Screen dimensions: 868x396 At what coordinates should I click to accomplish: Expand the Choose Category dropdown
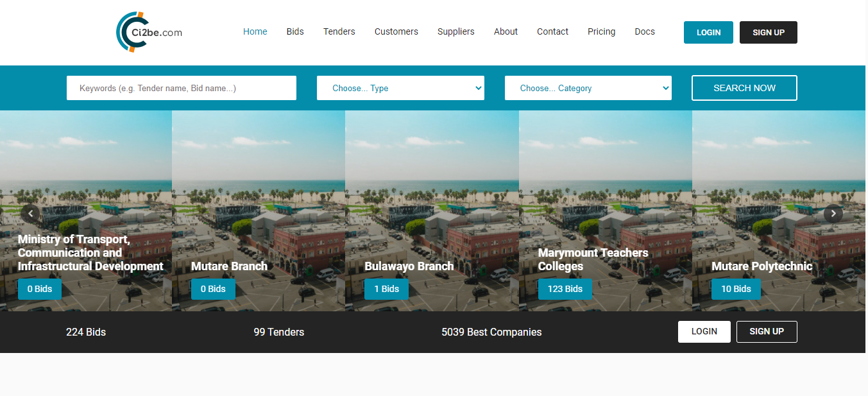point(588,88)
